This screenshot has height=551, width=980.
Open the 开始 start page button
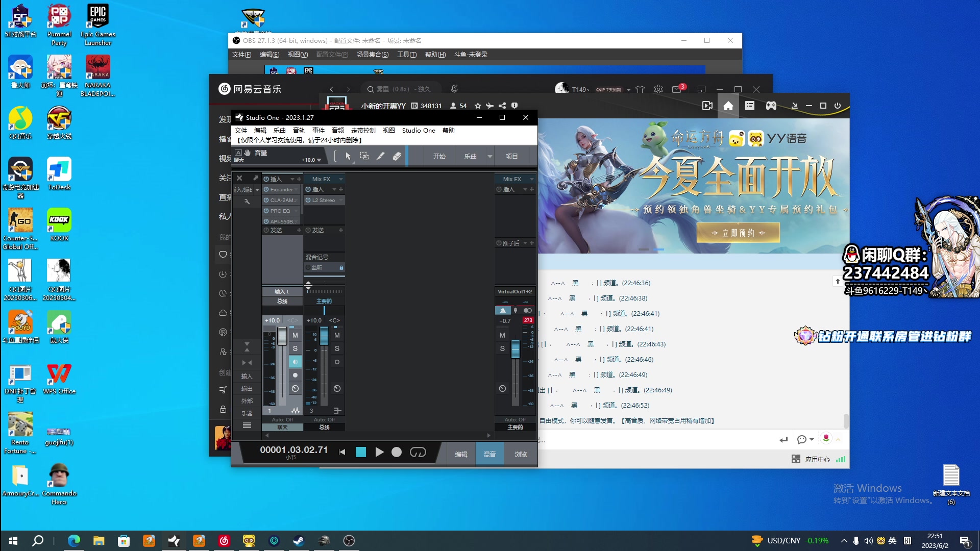click(439, 156)
